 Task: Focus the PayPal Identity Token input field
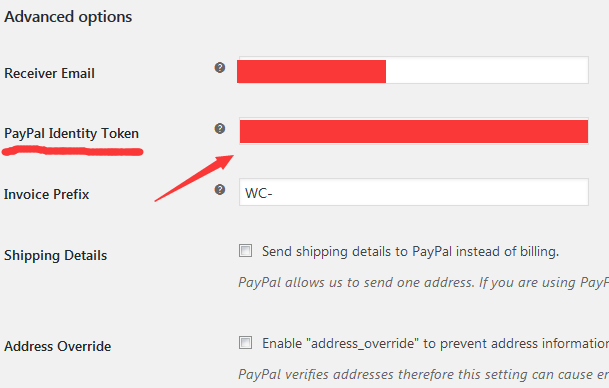[413, 131]
